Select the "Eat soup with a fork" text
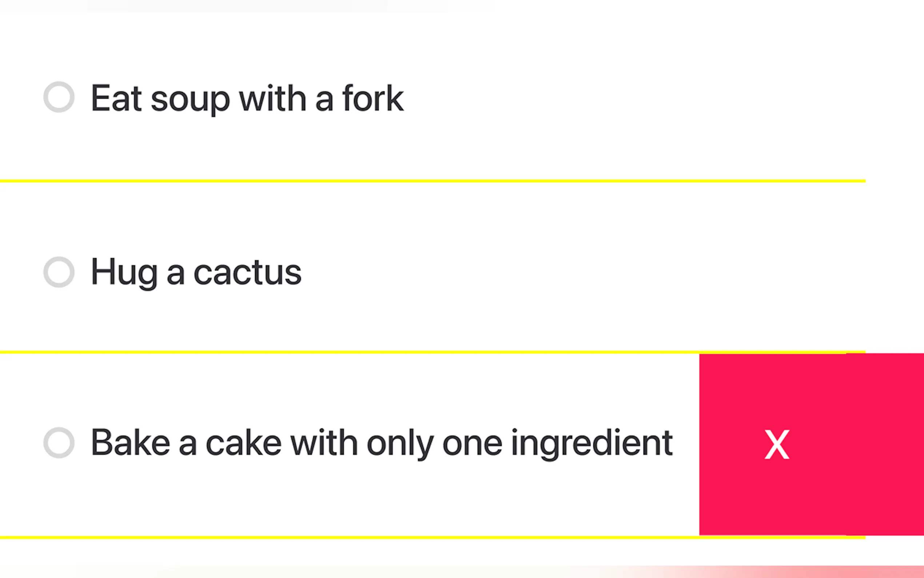The width and height of the screenshot is (924, 578). click(x=247, y=99)
